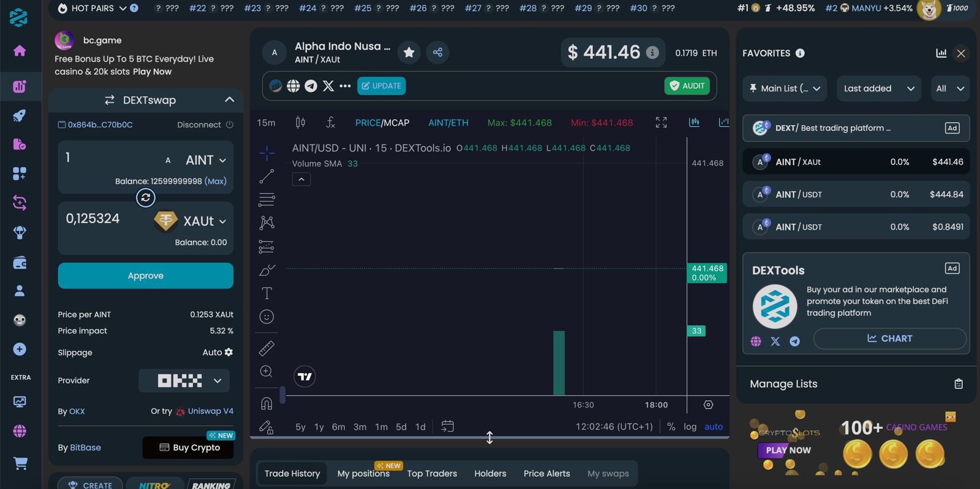The image size is (980, 489).
Task: Open the OKX provider dropdown
Action: pos(184,381)
